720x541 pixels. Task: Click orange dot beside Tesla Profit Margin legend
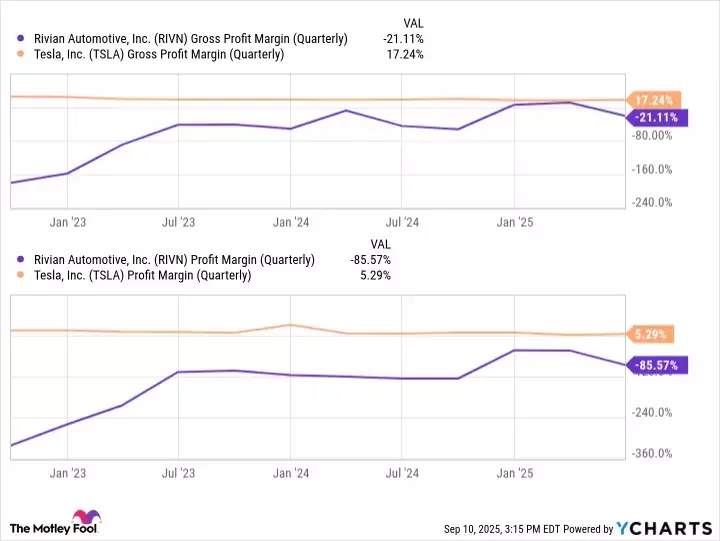point(21,275)
